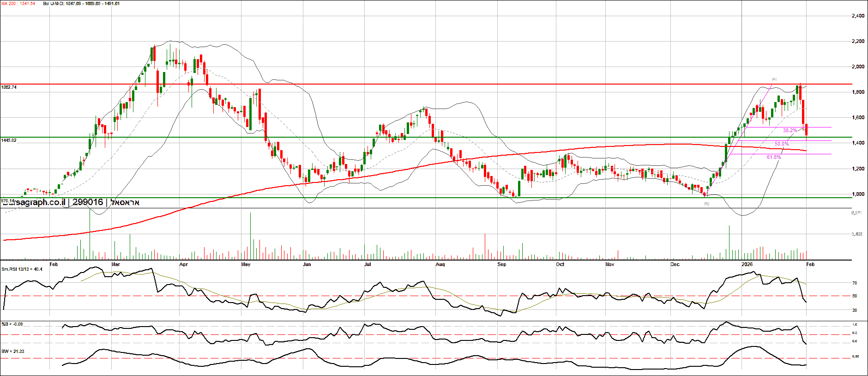868x376 pixels.
Task: Click the %B indicator label
Action: coord(12,324)
